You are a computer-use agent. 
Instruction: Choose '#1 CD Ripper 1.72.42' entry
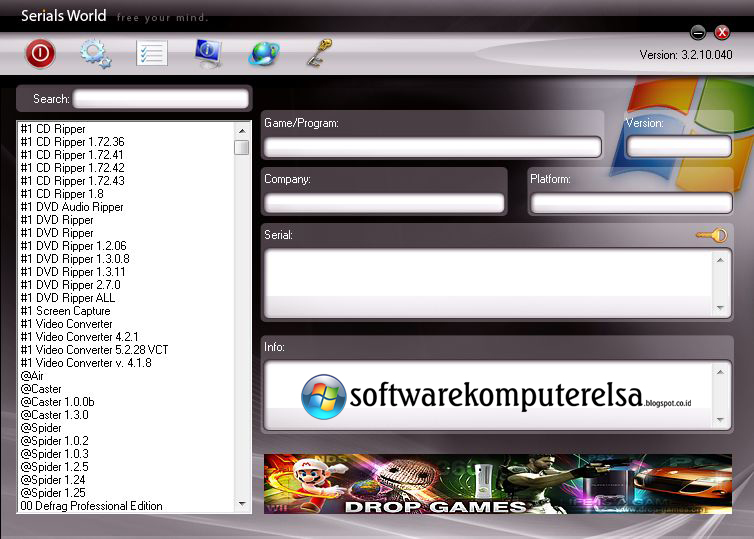(73, 168)
